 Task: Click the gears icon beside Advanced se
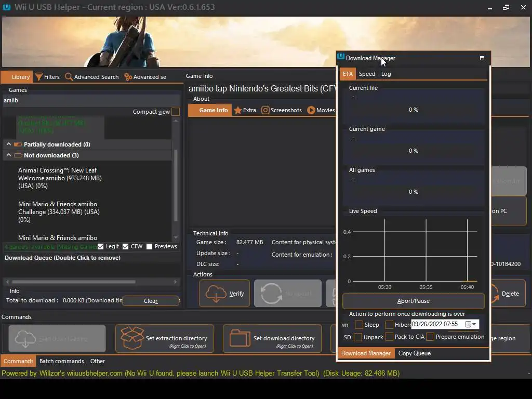tap(128, 77)
